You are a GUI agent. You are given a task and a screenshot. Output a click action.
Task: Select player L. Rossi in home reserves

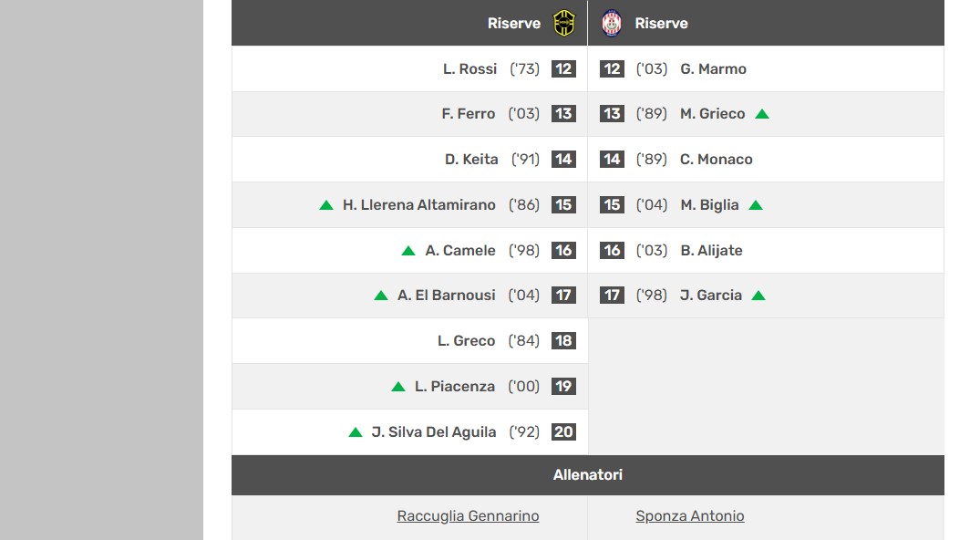tap(469, 69)
